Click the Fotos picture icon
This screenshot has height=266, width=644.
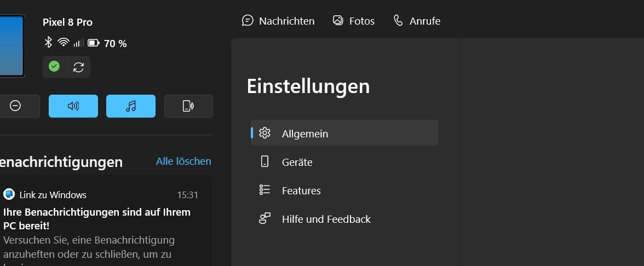(x=338, y=20)
